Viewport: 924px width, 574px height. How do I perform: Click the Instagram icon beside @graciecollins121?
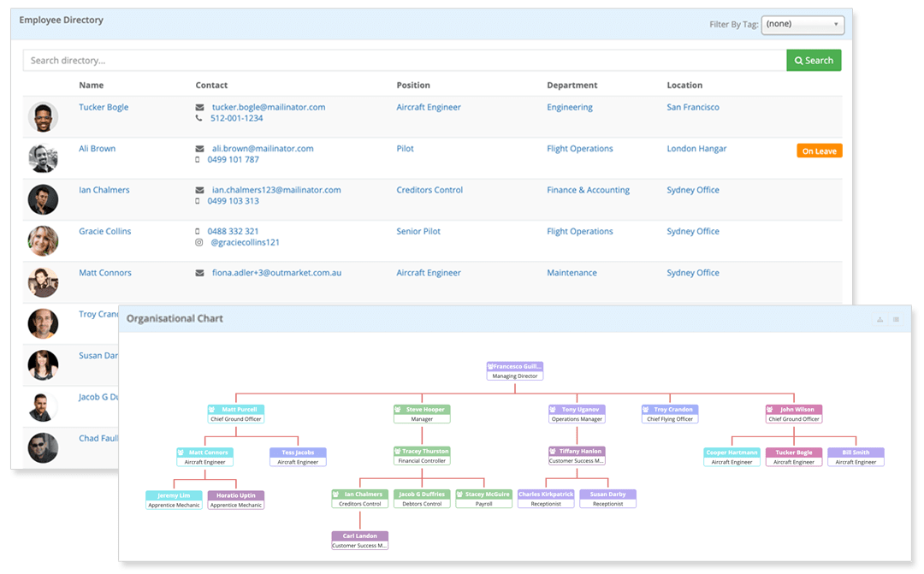pyautogui.click(x=198, y=243)
